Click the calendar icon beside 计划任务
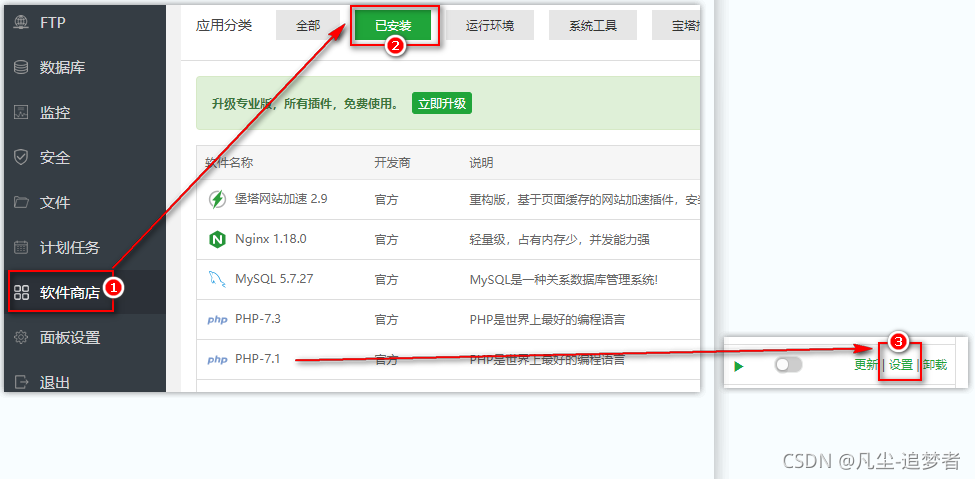The width and height of the screenshot is (975, 479). [21, 247]
